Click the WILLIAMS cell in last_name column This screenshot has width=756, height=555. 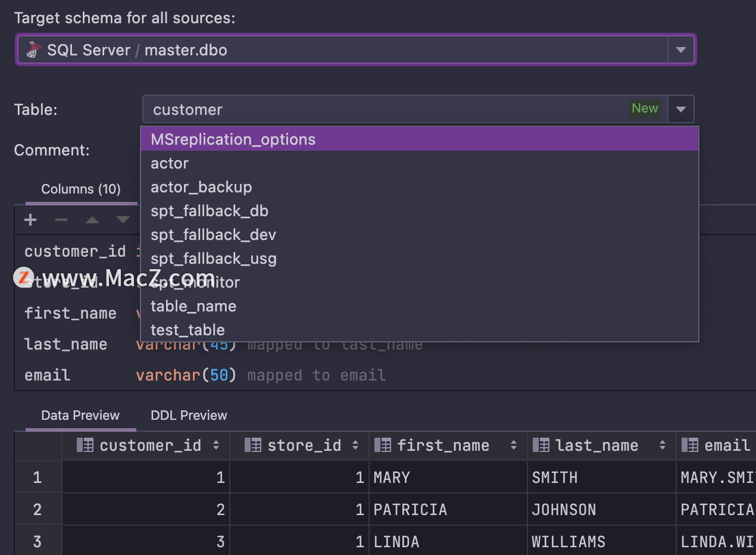pos(602,542)
